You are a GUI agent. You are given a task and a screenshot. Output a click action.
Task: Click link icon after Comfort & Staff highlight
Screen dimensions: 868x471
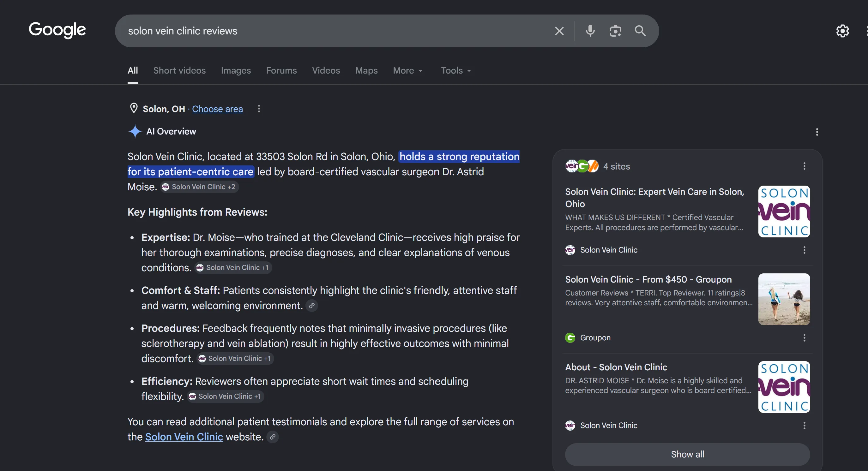click(x=312, y=306)
